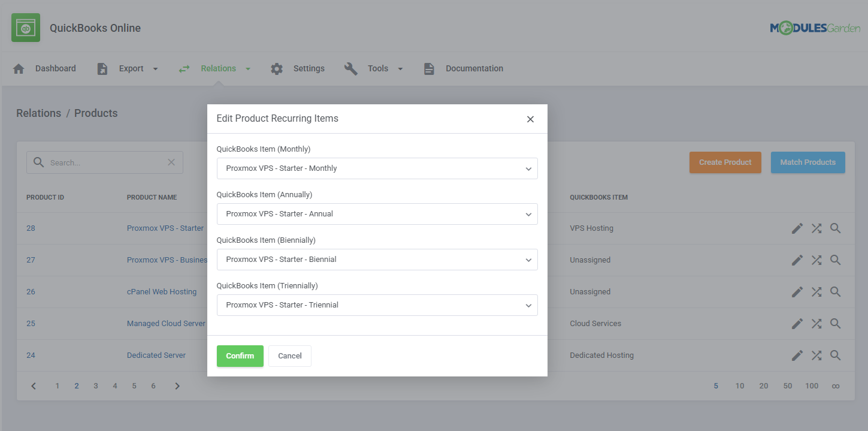Clear search box with the X icon
This screenshot has width=868, height=431.
(x=171, y=162)
